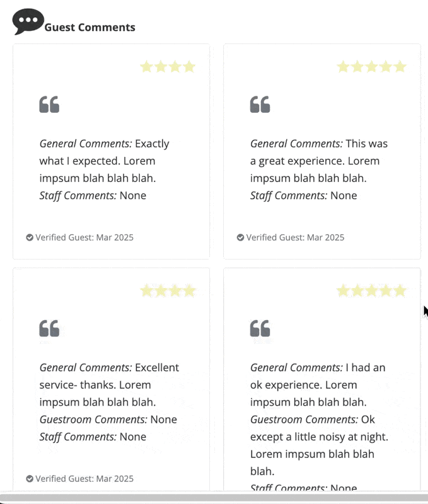
Task: Click 'Verified Guest: Mar 2025' under great experience review
Action: 295,238
